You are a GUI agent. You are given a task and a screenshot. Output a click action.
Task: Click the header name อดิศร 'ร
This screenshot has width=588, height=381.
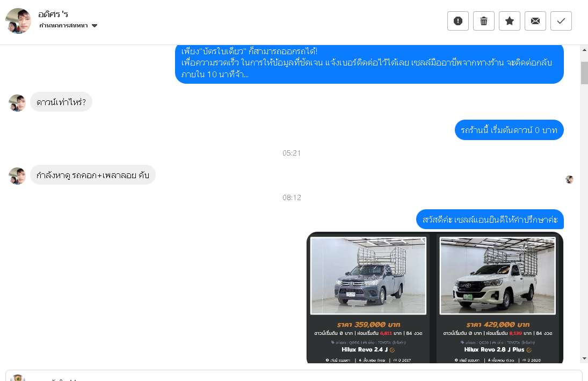(53, 14)
